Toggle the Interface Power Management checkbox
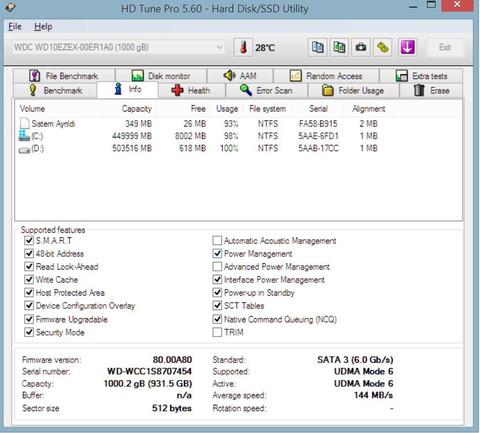The height and width of the screenshot is (433, 480). pos(217,279)
